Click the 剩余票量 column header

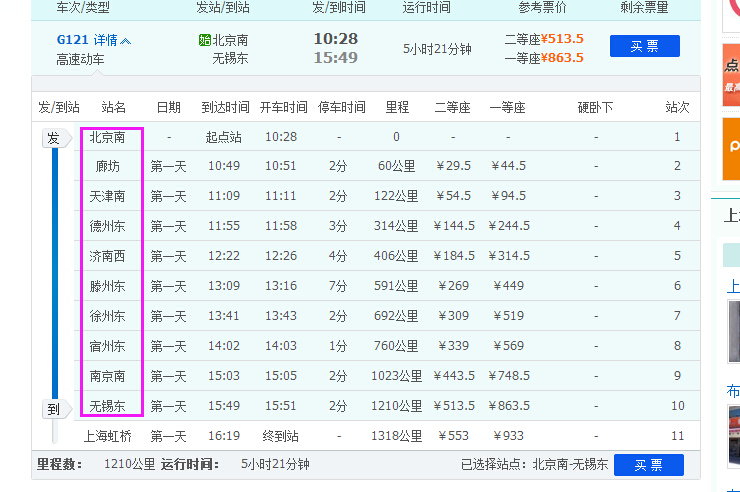point(644,7)
